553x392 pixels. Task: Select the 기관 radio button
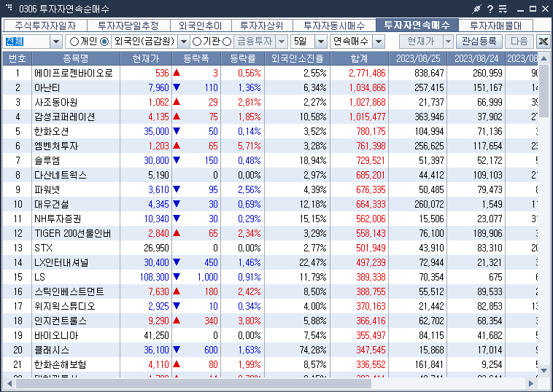(197, 42)
